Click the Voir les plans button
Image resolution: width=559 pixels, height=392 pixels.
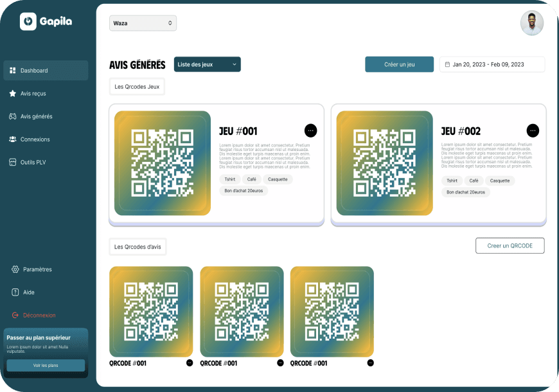pyautogui.click(x=46, y=365)
